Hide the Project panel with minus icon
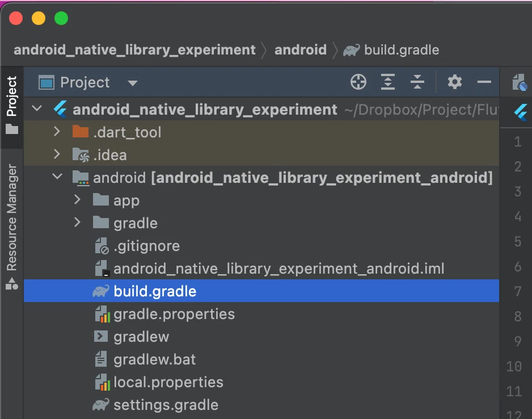 tap(484, 82)
